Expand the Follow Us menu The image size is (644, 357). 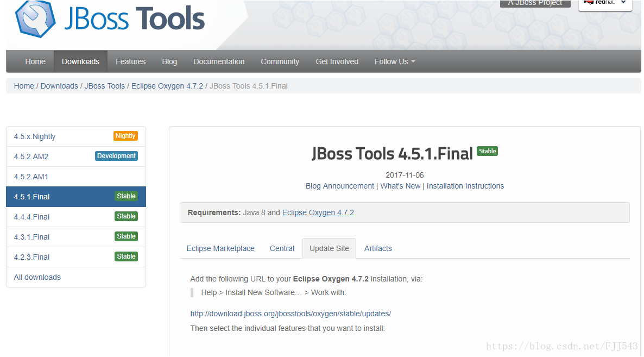[x=395, y=61]
